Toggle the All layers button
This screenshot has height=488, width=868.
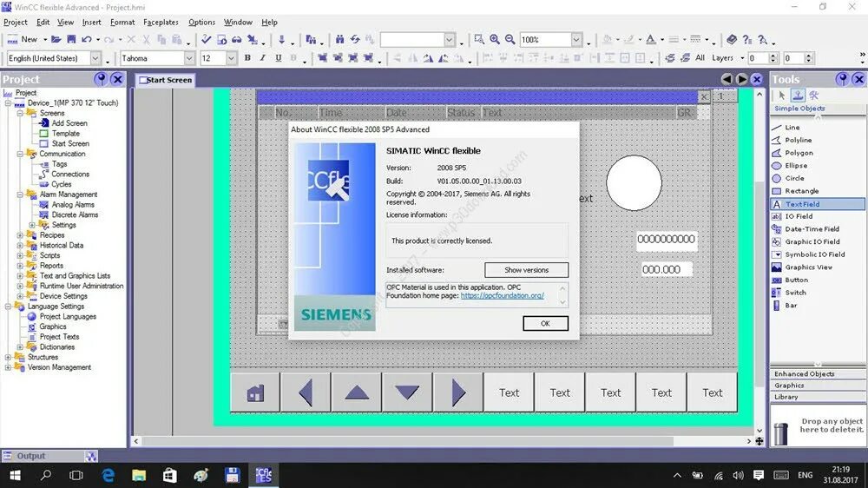[x=700, y=57]
